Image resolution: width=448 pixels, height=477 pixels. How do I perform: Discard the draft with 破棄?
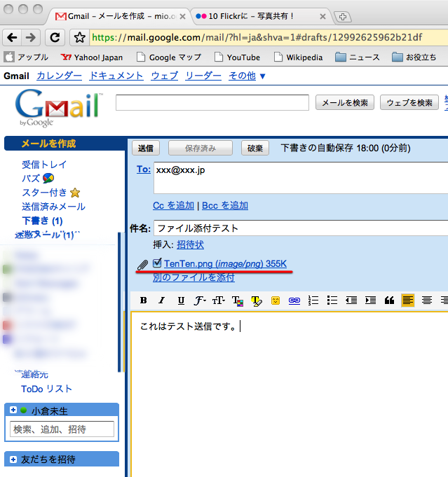[x=255, y=148]
